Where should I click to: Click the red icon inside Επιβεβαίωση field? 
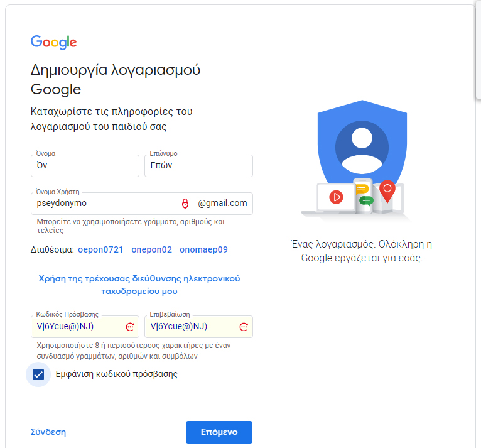(244, 327)
